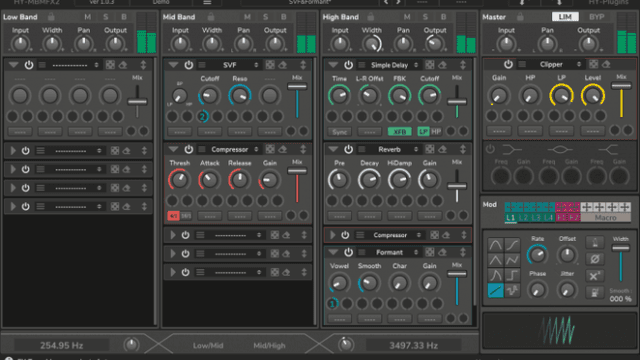Randomize the mid Compressor with dice icon
Viewport: 640px width, 360px height.
[x=270, y=149]
